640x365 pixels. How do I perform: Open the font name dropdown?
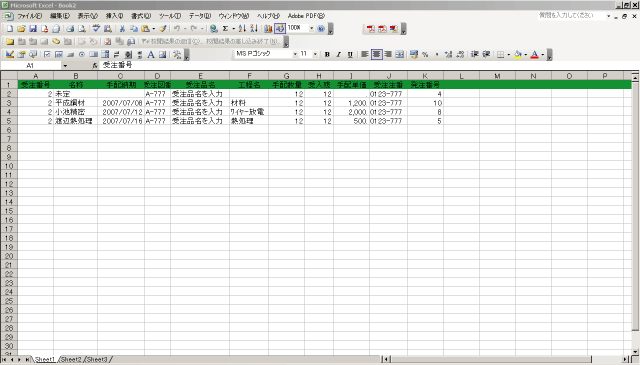coord(295,54)
